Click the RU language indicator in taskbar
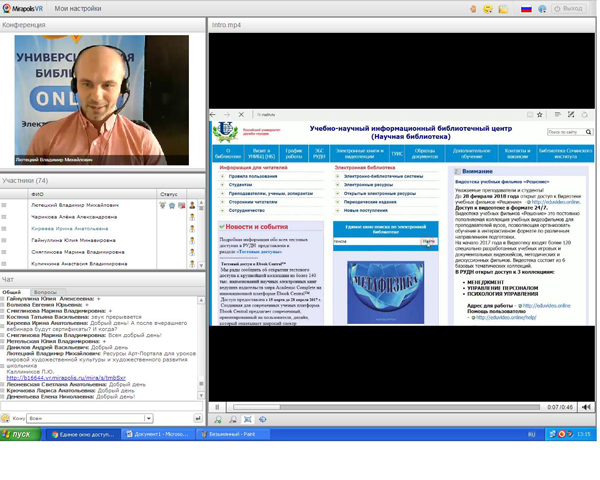This screenshot has height=480, width=600. [x=532, y=434]
